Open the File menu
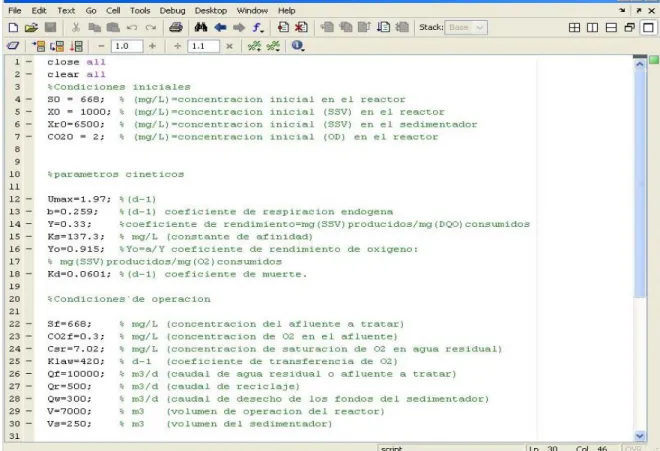Image resolution: width=660 pixels, height=451 pixels. (15, 11)
